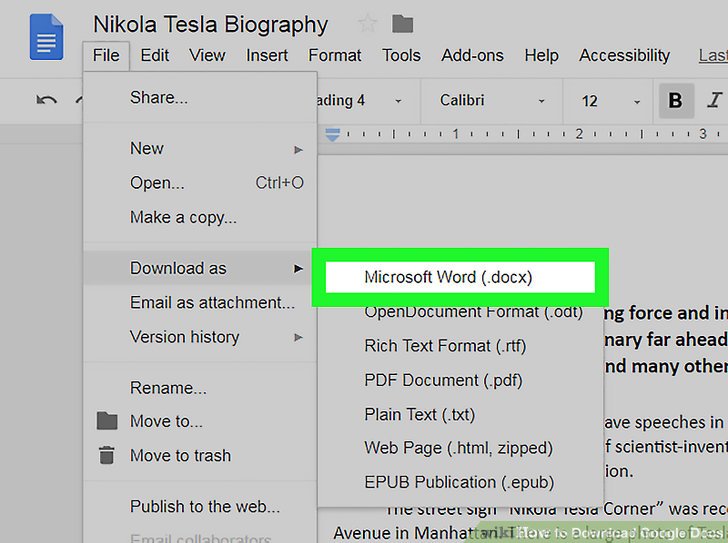
Task: Toggle Bold formatting button
Action: 676,100
